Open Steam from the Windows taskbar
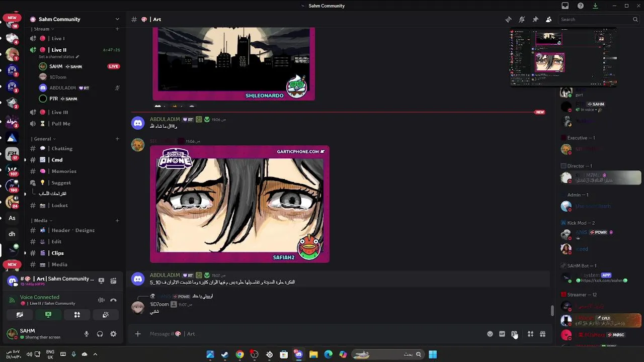The height and width of the screenshot is (362, 644). (225, 354)
